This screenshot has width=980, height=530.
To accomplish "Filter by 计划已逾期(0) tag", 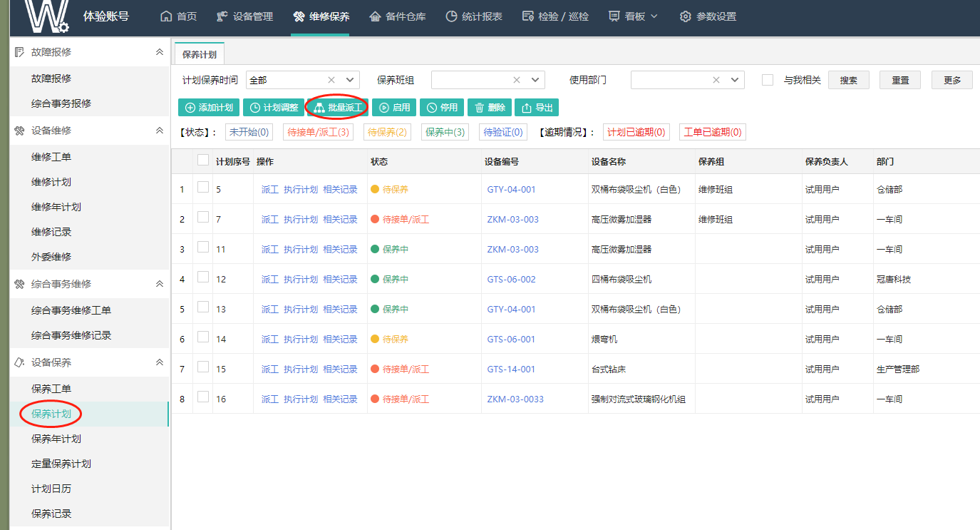I will [x=636, y=132].
